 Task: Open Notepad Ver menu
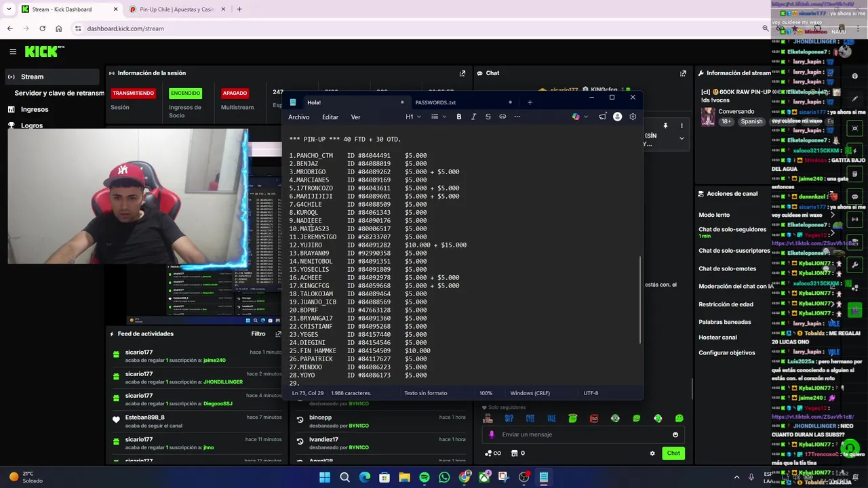tap(355, 117)
